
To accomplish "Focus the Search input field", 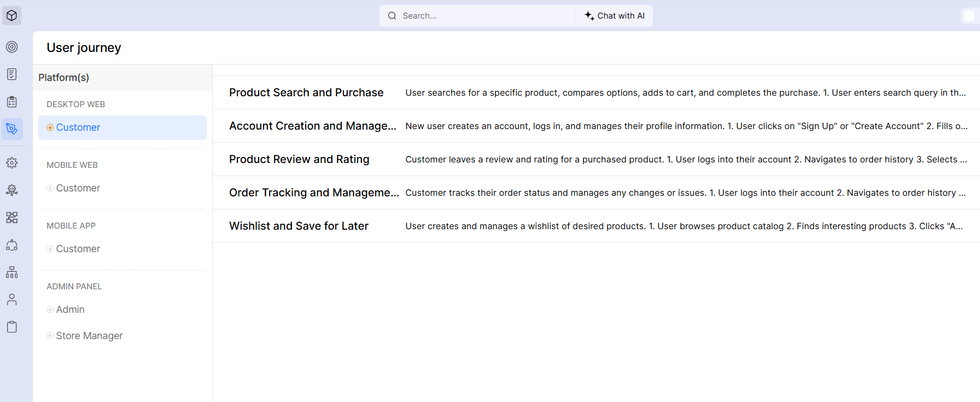I will click(x=477, y=16).
